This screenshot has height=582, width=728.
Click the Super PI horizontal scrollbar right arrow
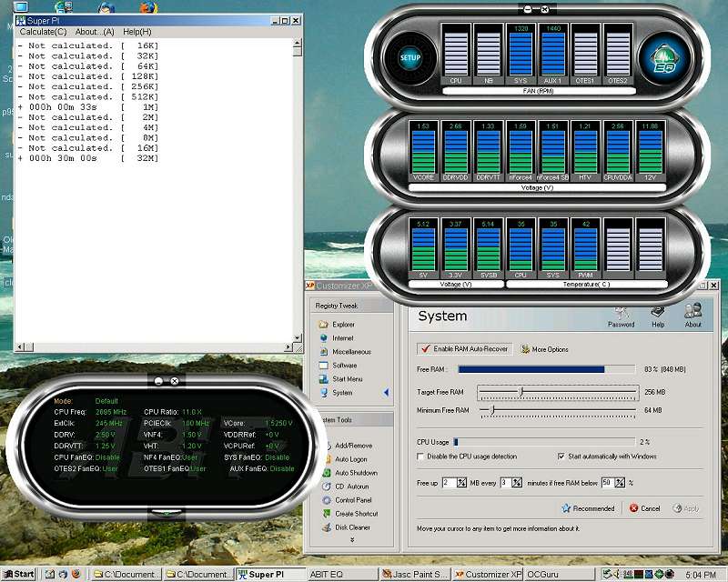(x=288, y=346)
